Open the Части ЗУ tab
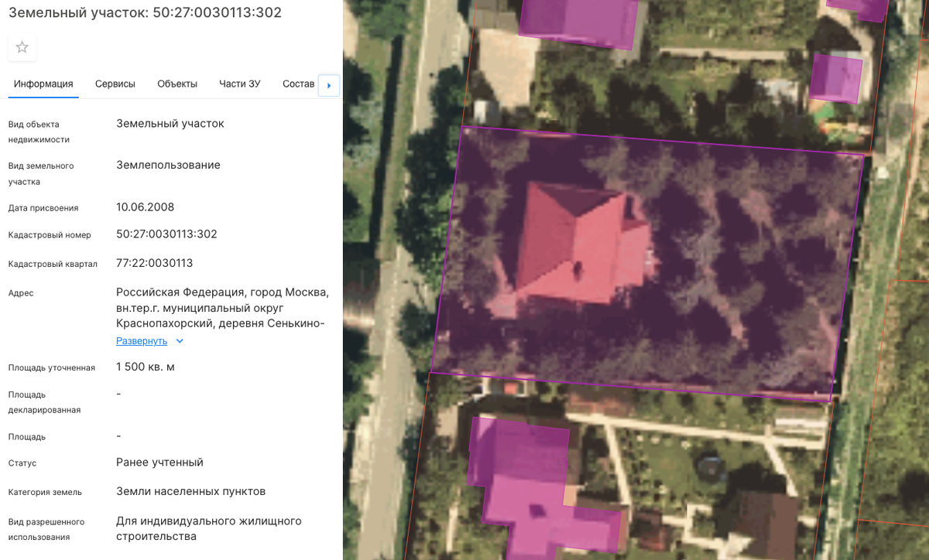929x560 pixels. pyautogui.click(x=240, y=84)
